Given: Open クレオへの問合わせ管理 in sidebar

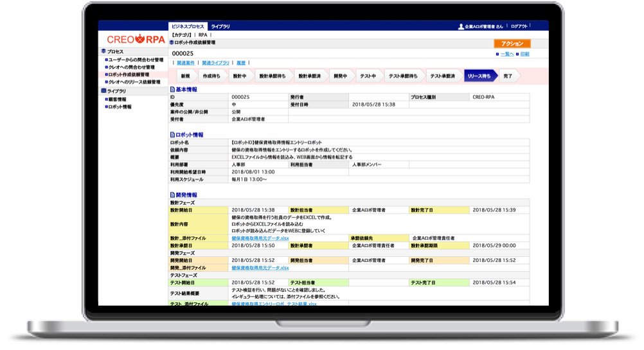Looking at the screenshot, I should (x=131, y=67).
